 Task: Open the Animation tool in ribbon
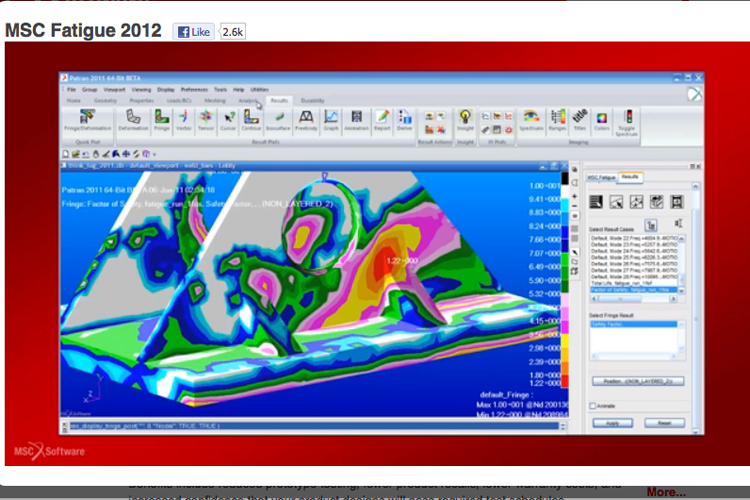[356, 121]
